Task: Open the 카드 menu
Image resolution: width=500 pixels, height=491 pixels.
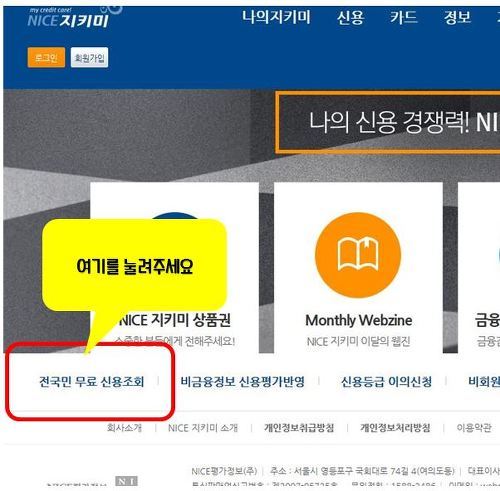Action: coord(404,17)
